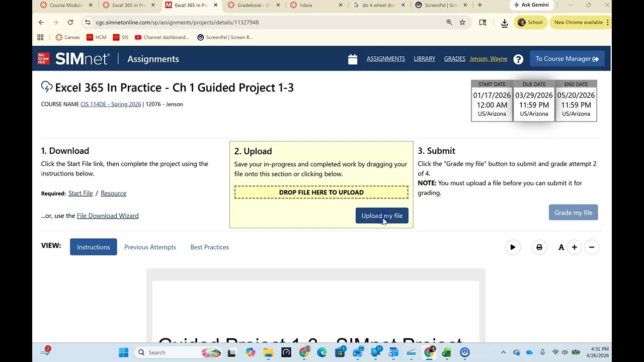Open CIS 114DE - Spring 2026 course link
The width and height of the screenshot is (644, 362).
111,104
